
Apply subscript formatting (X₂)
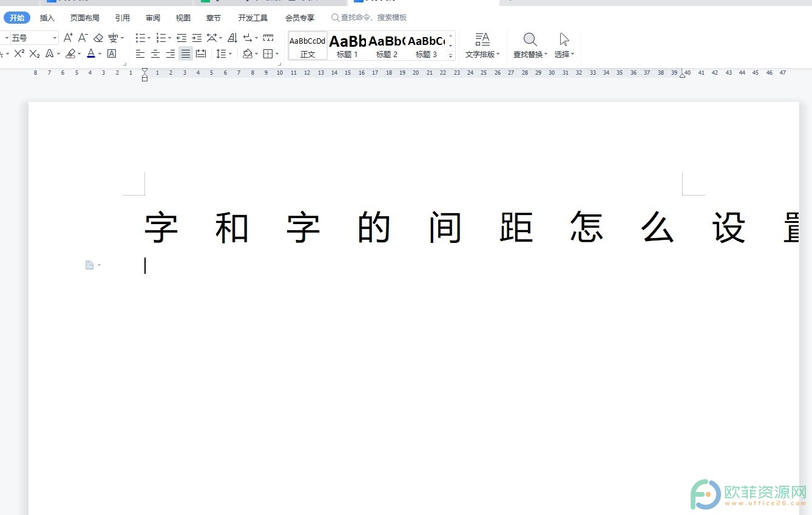click(x=35, y=53)
